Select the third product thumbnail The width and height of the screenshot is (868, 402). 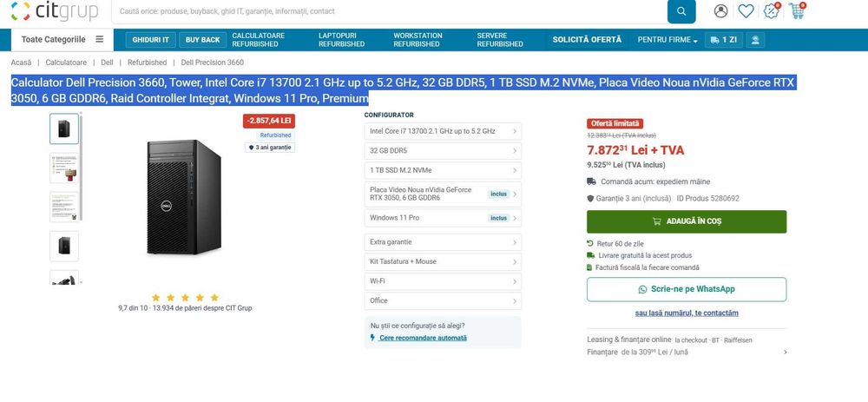point(64,207)
